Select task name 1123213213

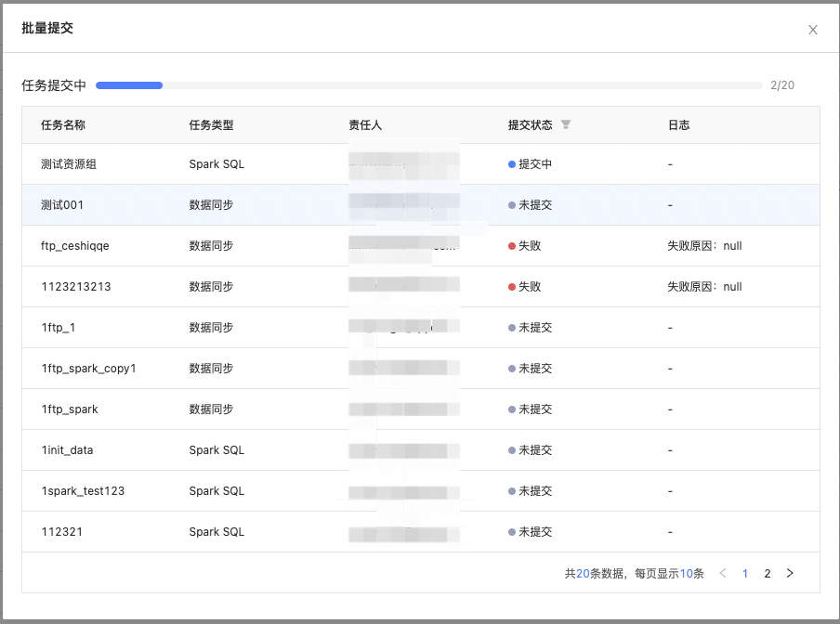pyautogui.click(x=76, y=287)
